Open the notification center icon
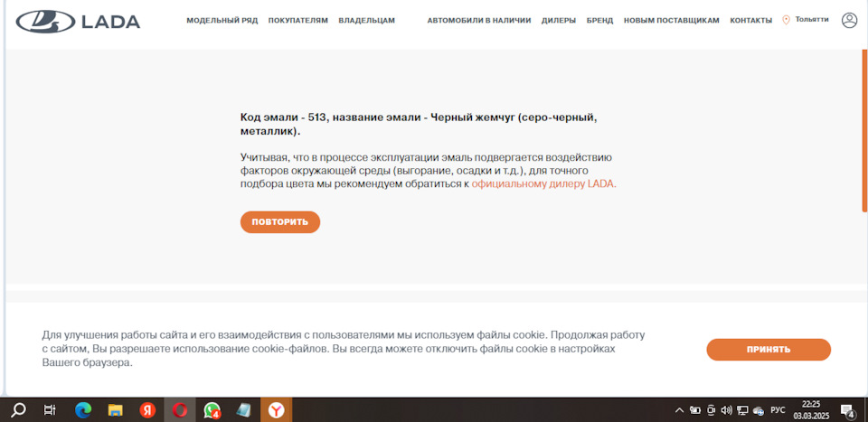The width and height of the screenshot is (868, 422). click(847, 409)
